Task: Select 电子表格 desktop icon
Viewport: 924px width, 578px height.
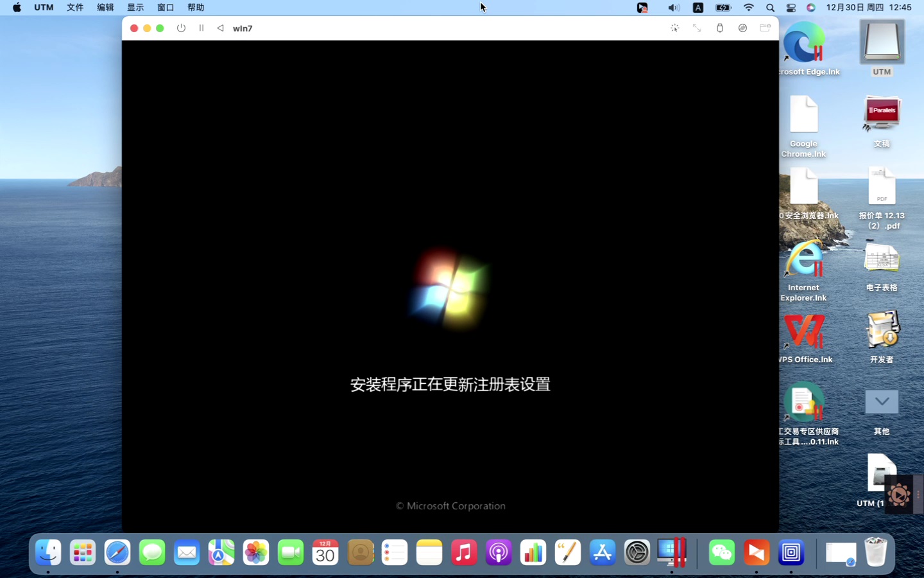Action: (882, 258)
